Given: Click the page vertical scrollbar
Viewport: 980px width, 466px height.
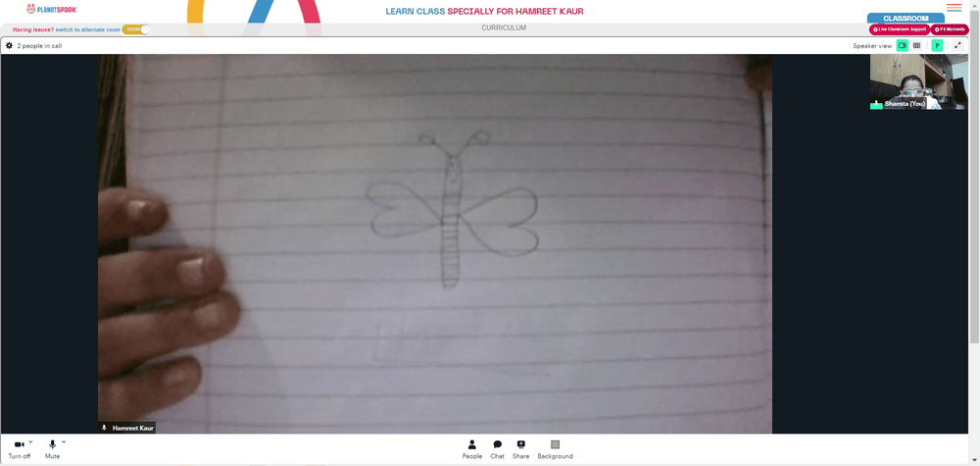Looking at the screenshot, I should pos(974,176).
